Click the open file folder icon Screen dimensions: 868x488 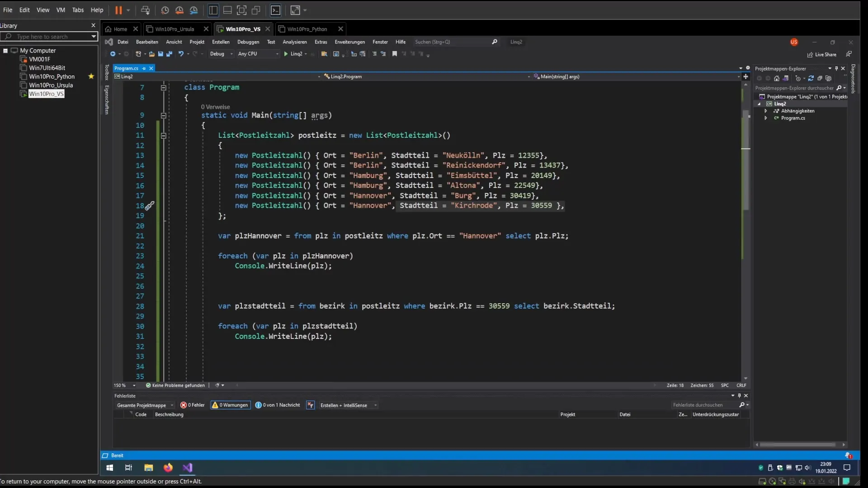pos(151,54)
